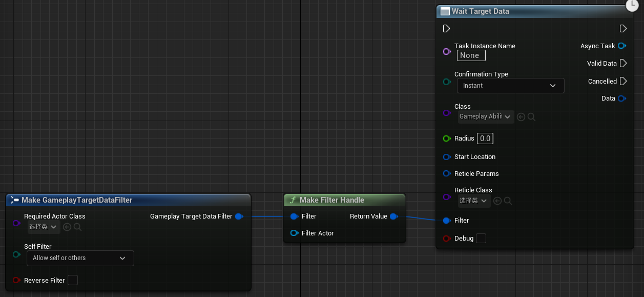Click the Wait Target Data output execution pin
Viewport: 644px width, 297px height.
point(623,28)
